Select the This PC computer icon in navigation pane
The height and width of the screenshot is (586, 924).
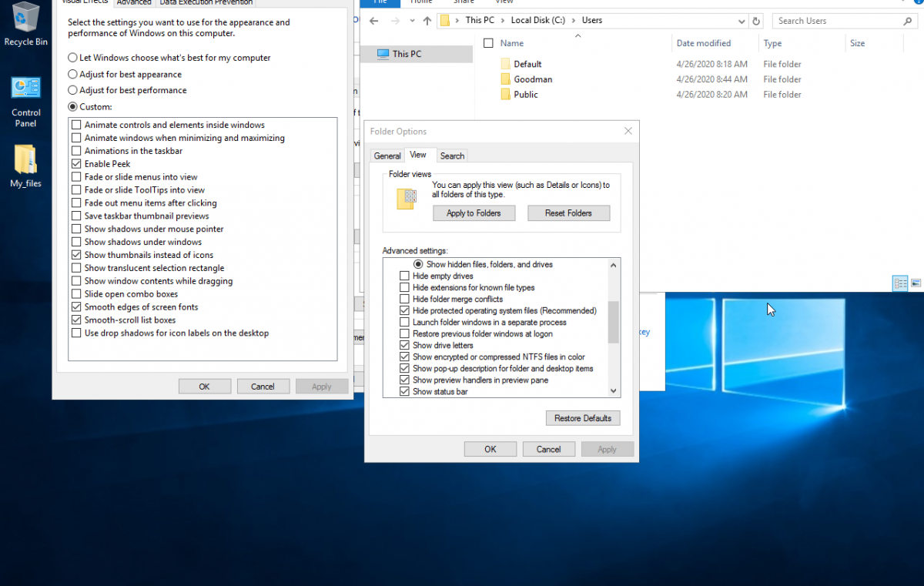tap(383, 54)
